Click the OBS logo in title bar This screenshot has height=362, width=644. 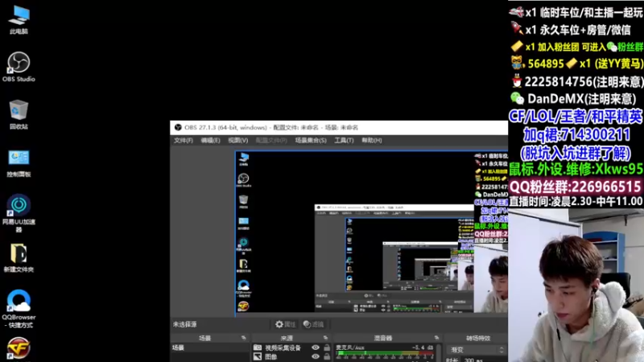click(178, 127)
